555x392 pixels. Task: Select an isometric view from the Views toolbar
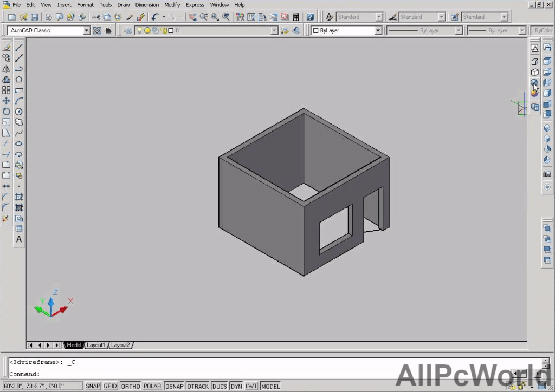tap(547, 128)
